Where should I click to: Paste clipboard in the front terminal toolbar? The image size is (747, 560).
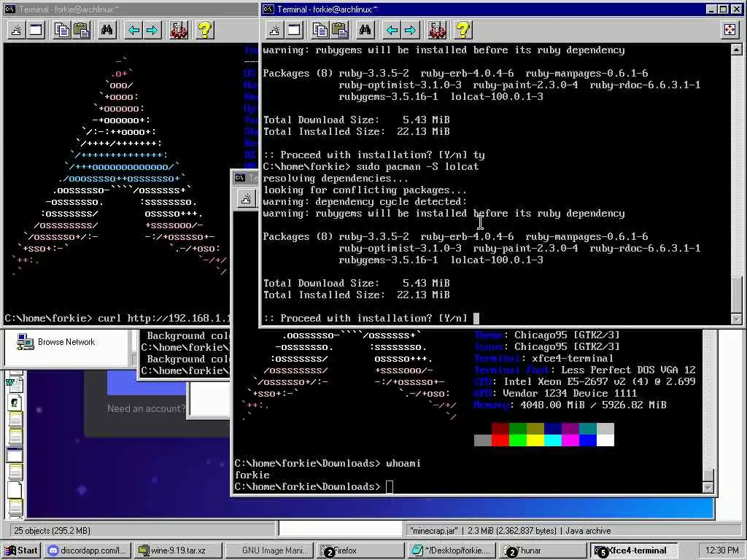(x=340, y=31)
